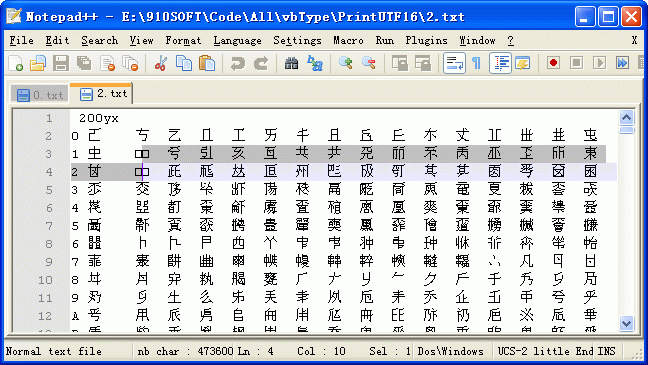Screen dimensions: 648x365
Task: Click the Notepad++ title bar app icon
Action: click(x=13, y=16)
